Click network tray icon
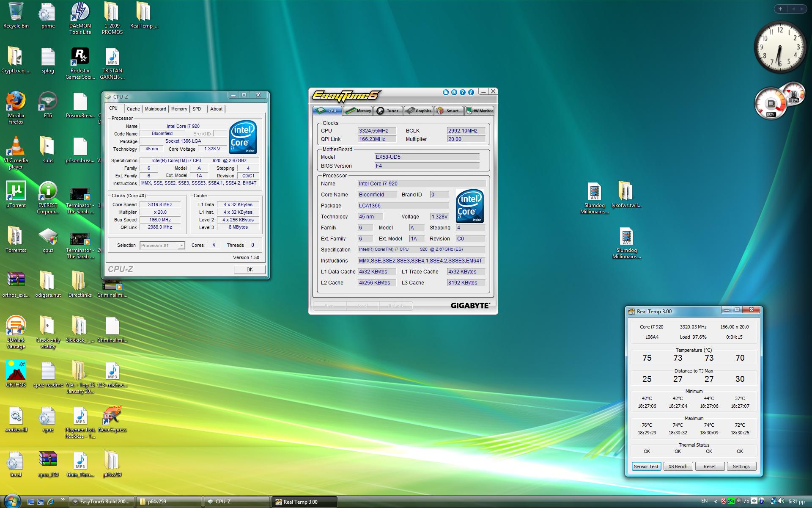The width and height of the screenshot is (812, 508). point(773,501)
